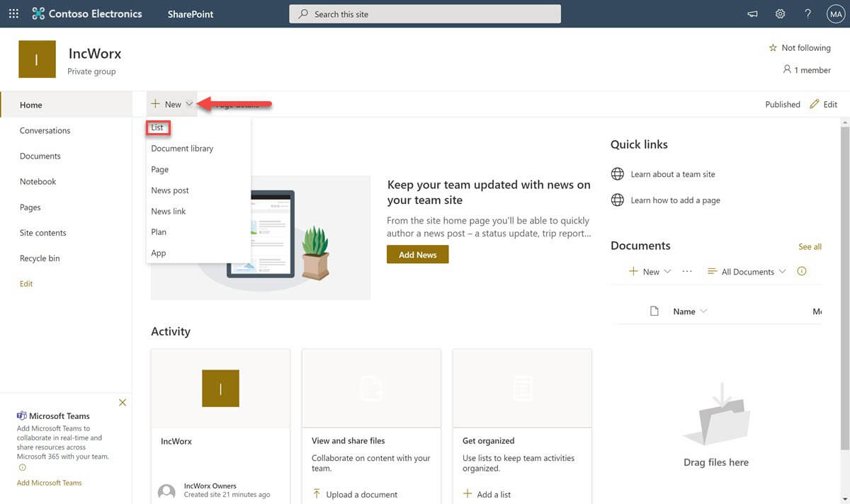Screen dimensions: 850x504
Task: Click the IncWorx Owners avatar icon
Action: tap(166, 493)
